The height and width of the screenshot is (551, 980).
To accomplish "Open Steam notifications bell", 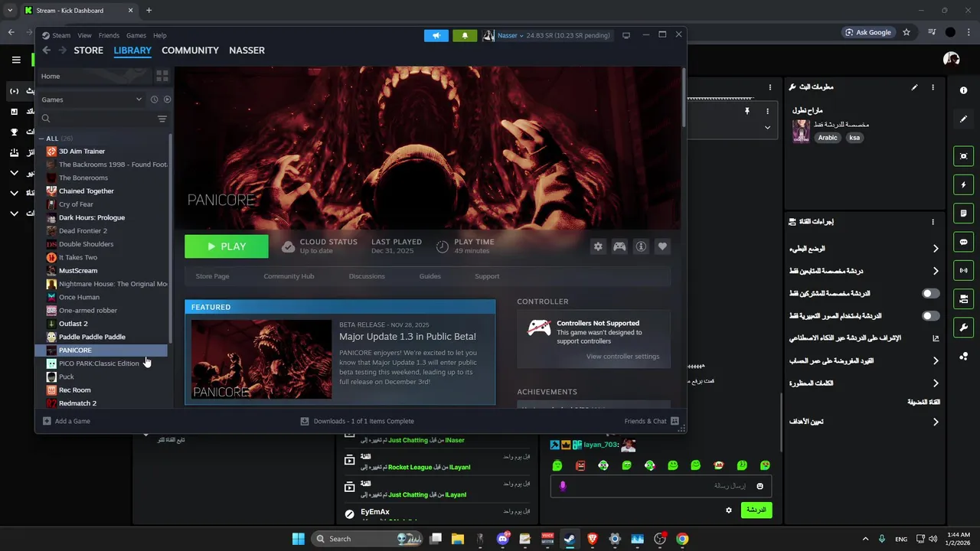I will 465,35.
